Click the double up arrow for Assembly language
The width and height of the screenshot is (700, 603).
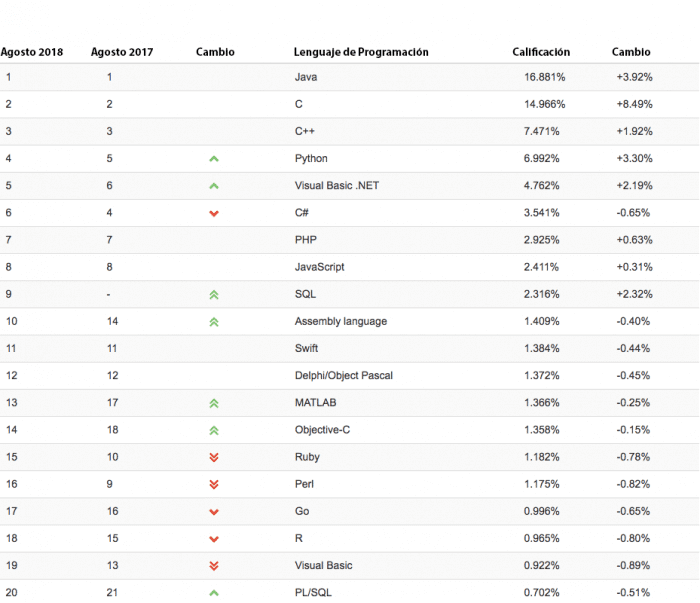[214, 322]
